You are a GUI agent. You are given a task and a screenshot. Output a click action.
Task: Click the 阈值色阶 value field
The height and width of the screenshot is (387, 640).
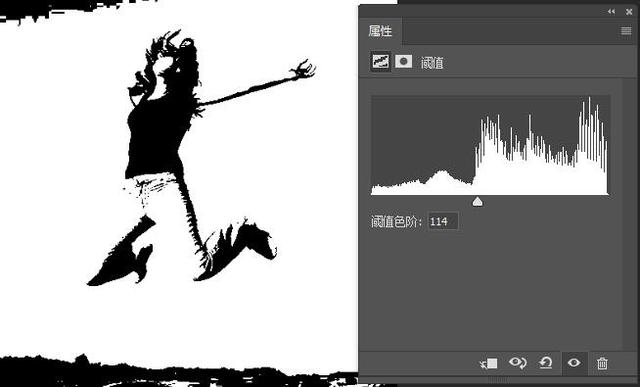click(443, 222)
